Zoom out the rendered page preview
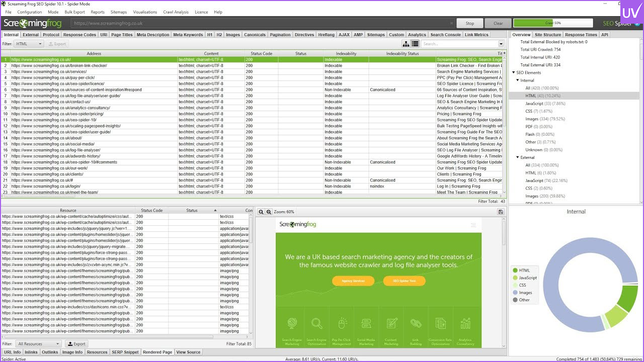The width and height of the screenshot is (644, 362). tap(261, 212)
